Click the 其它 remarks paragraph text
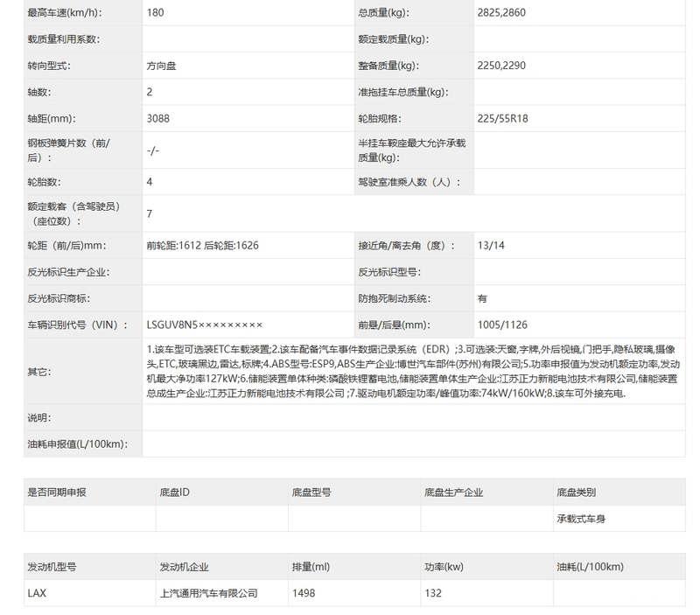This screenshot has width=700, height=615. [413, 371]
